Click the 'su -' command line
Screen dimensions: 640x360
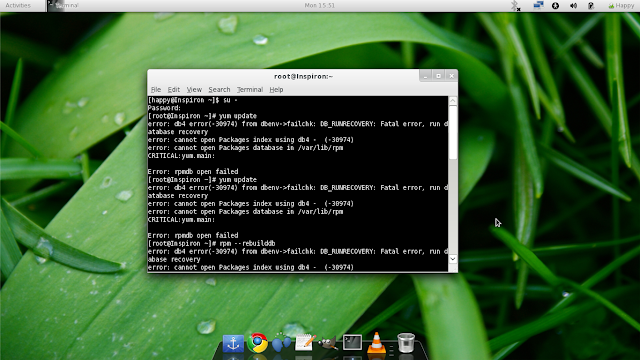pos(193,100)
